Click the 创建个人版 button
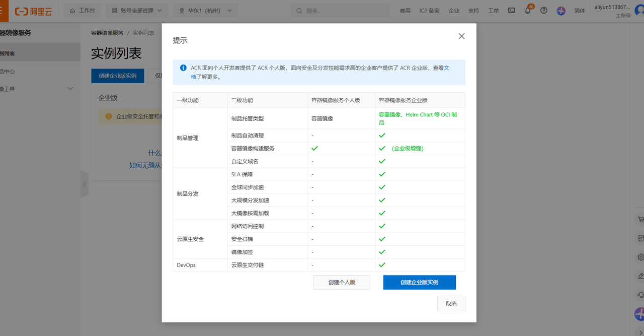Screen dimensions: 644x336 342,282
